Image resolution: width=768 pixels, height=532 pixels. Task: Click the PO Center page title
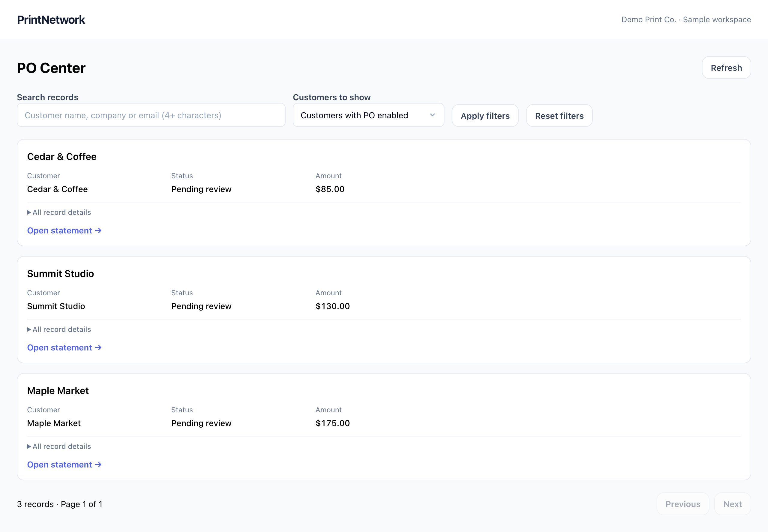click(51, 68)
